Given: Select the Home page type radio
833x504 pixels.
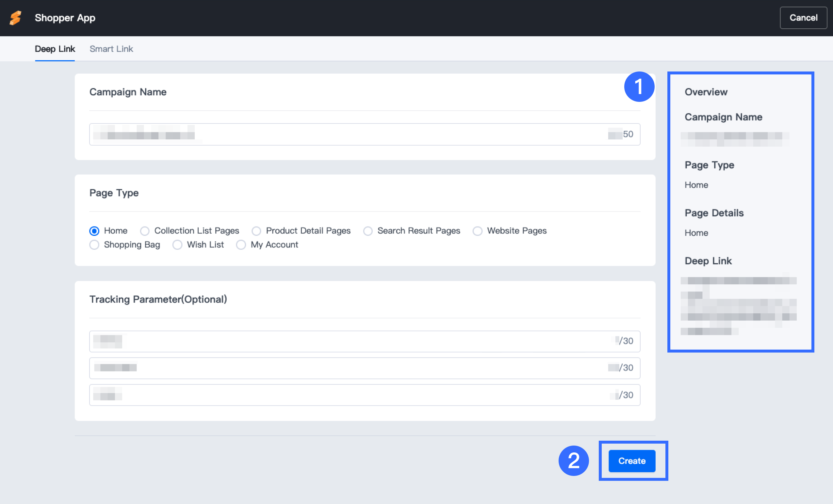Looking at the screenshot, I should pyautogui.click(x=94, y=231).
